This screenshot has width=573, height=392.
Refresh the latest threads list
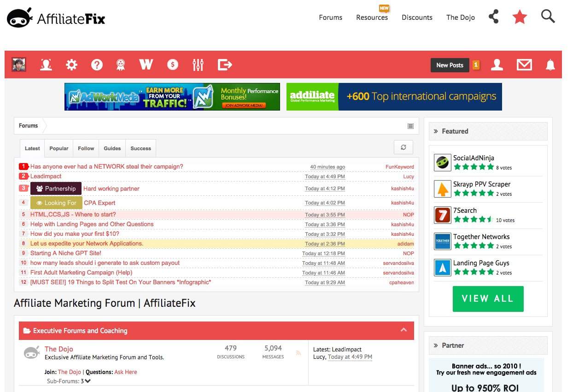403,147
